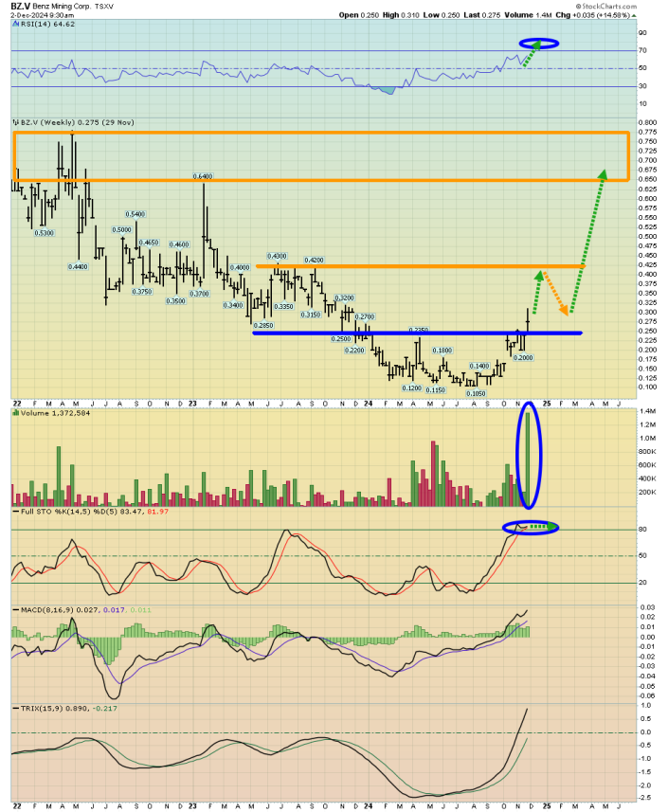Click the 0.4400 price low label
Image resolution: width=668 pixels, height=812 pixels.
[x=79, y=266]
